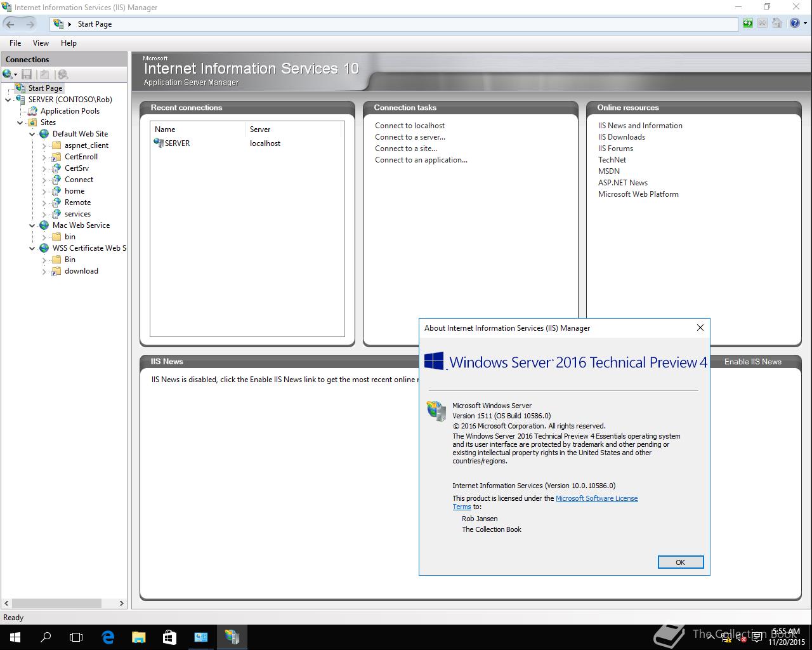Click the CertEnroll virtual directory icon
This screenshot has width=812, height=650.
coord(56,157)
